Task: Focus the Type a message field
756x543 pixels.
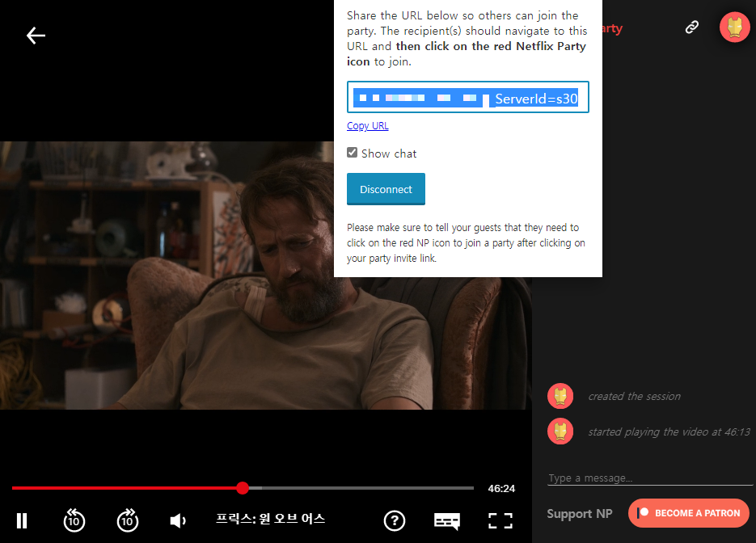Action: pos(649,478)
